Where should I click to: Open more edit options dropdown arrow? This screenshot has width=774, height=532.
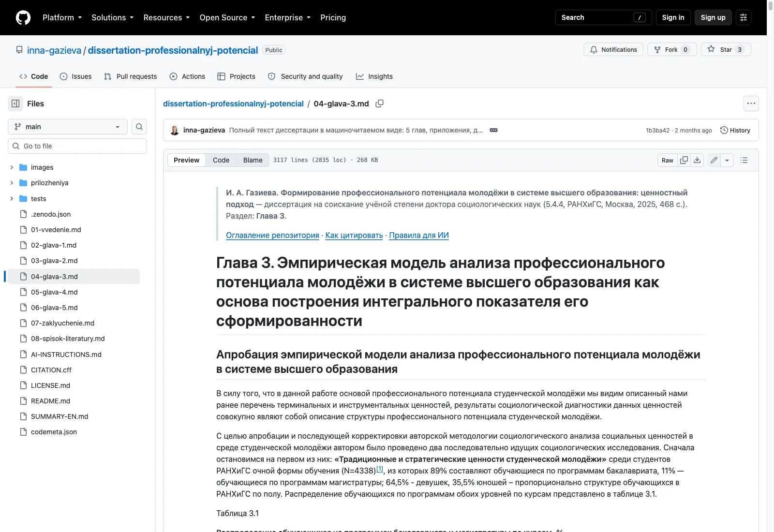pos(727,160)
